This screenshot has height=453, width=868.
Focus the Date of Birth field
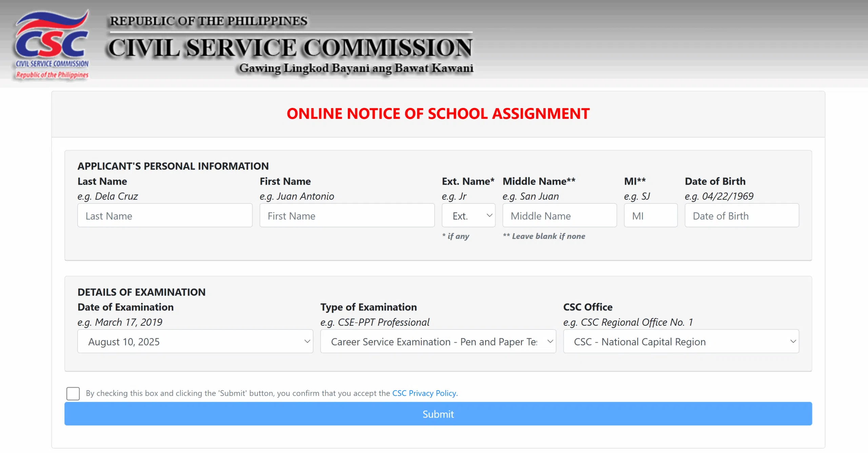[x=742, y=215]
